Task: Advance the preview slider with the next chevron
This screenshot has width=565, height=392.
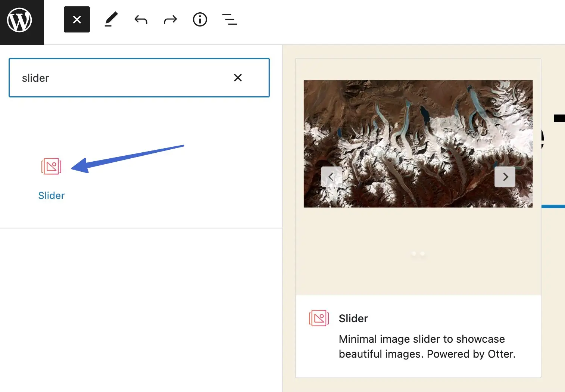Action: click(505, 177)
